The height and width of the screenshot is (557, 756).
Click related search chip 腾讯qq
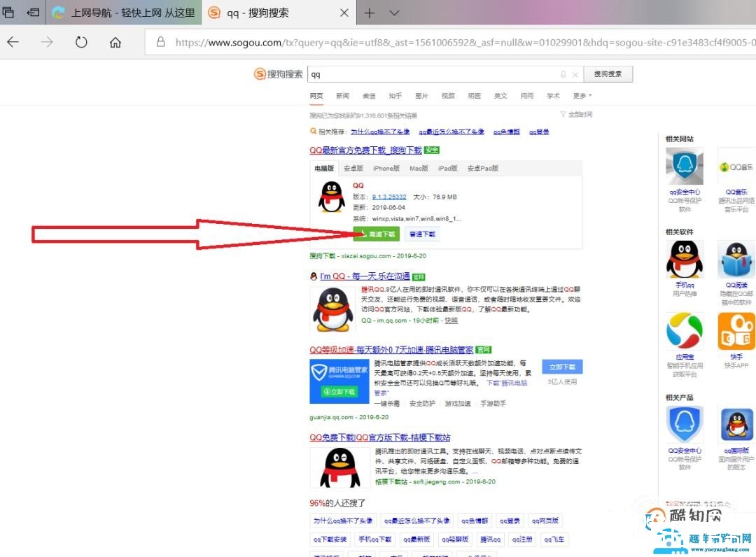tap(490, 540)
